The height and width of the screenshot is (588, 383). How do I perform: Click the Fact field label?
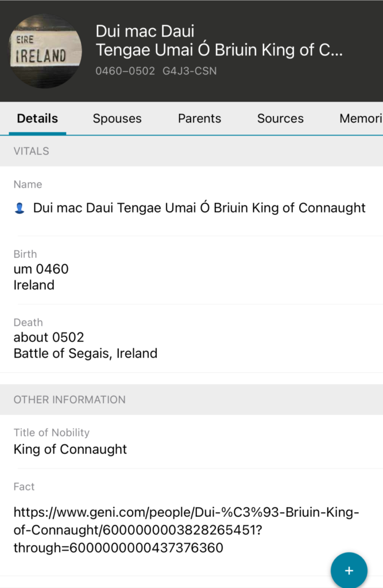pos(24,486)
